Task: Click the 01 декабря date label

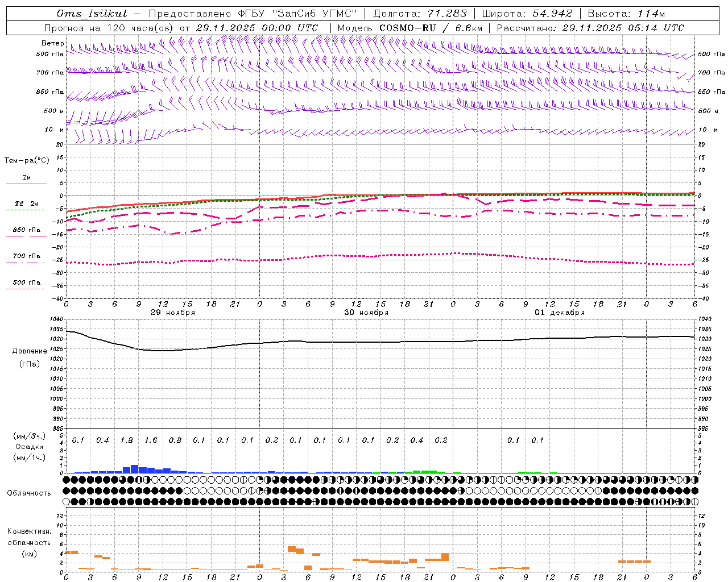Action: point(560,313)
